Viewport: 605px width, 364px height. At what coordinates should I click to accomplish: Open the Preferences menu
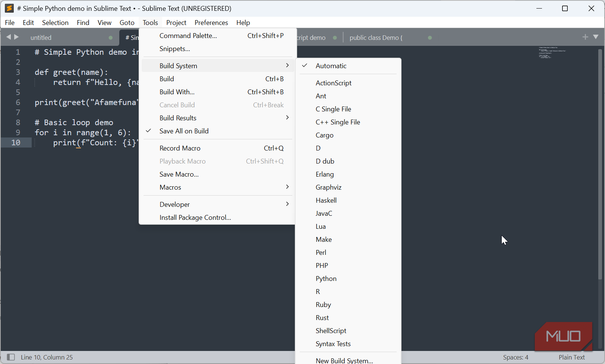pos(211,23)
